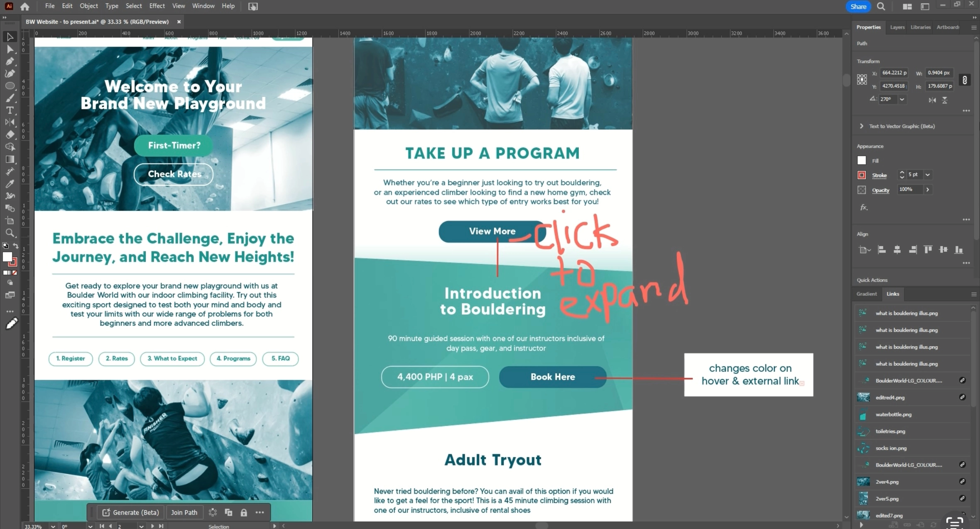Click Vertical Align Top icon

click(x=928, y=250)
